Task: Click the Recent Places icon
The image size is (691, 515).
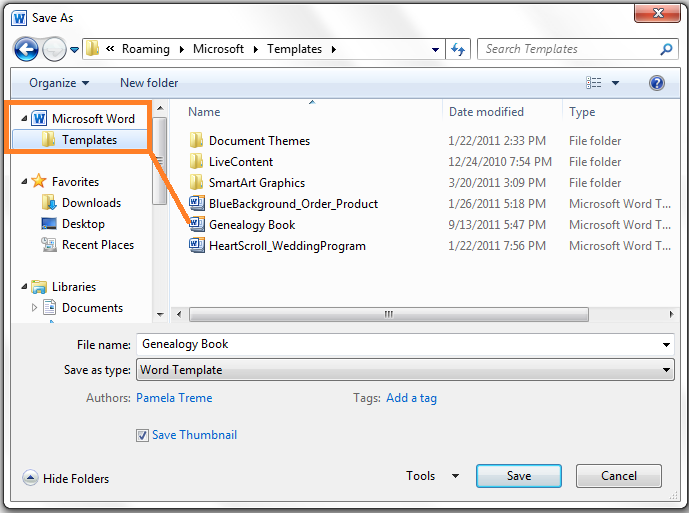Action: coord(49,245)
